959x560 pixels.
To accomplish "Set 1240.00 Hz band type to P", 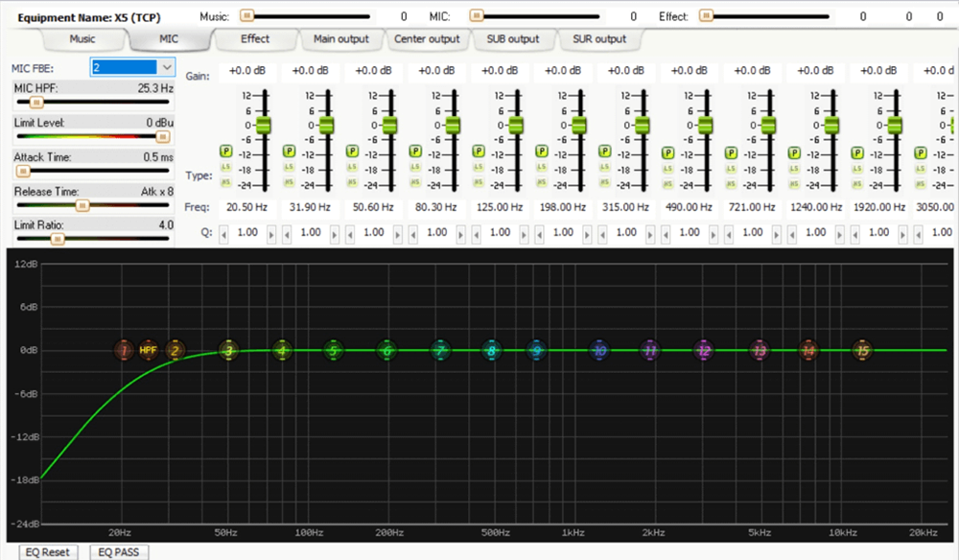I will pos(794,152).
